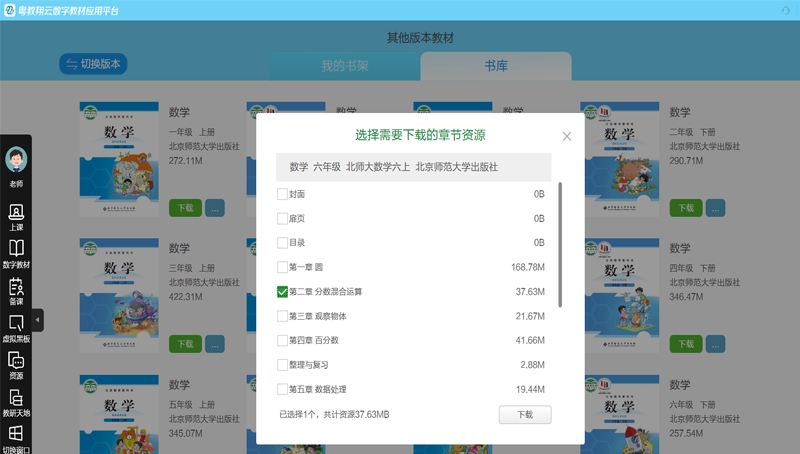The image size is (800, 454).
Task: Click the 三年级 上册 book cover thumbnail
Action: click(119, 295)
